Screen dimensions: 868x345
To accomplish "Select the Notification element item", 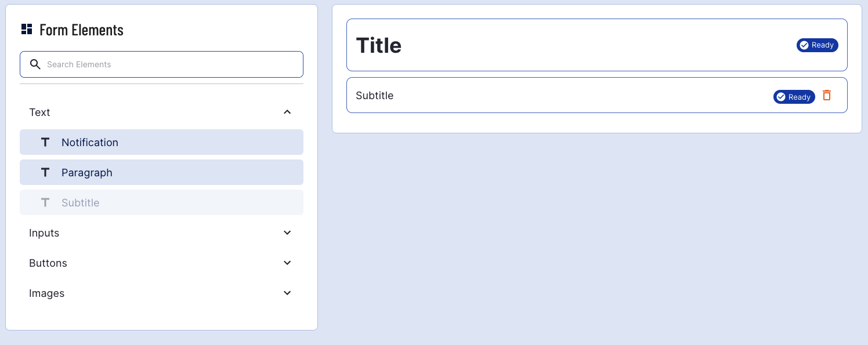I will point(161,142).
